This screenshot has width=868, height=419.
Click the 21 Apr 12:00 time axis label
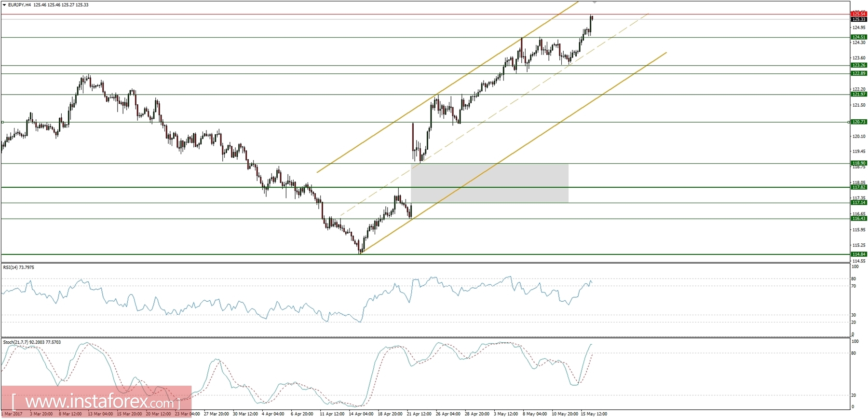point(419,414)
